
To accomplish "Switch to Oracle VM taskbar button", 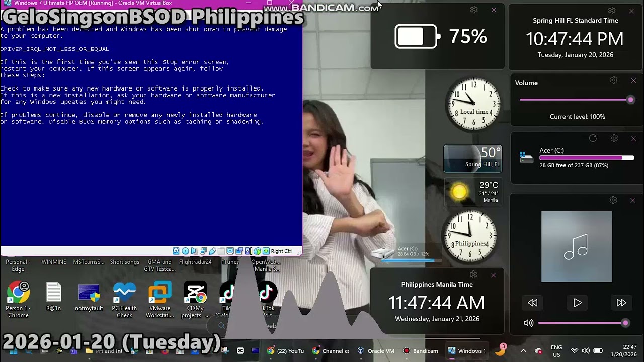I will (375, 351).
